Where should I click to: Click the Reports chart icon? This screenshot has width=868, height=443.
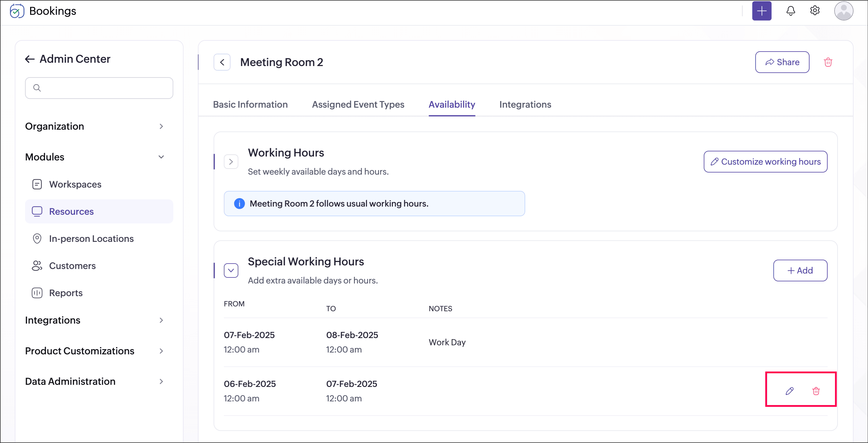(37, 293)
